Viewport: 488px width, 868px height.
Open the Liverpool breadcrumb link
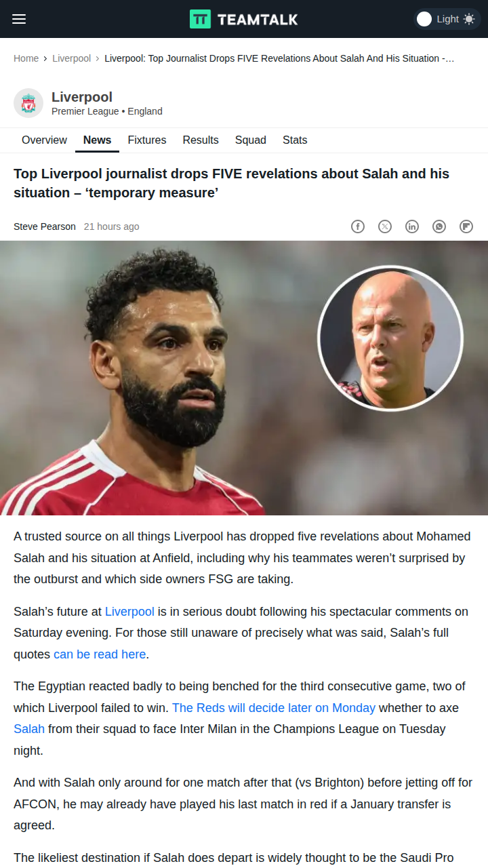(72, 58)
